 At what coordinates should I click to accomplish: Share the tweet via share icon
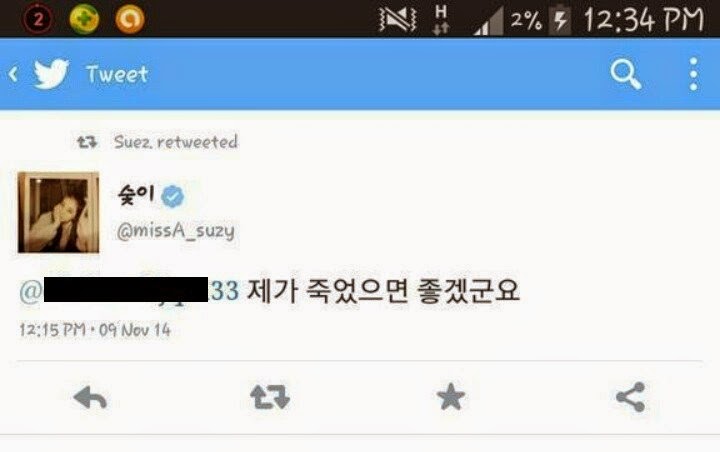pos(631,397)
